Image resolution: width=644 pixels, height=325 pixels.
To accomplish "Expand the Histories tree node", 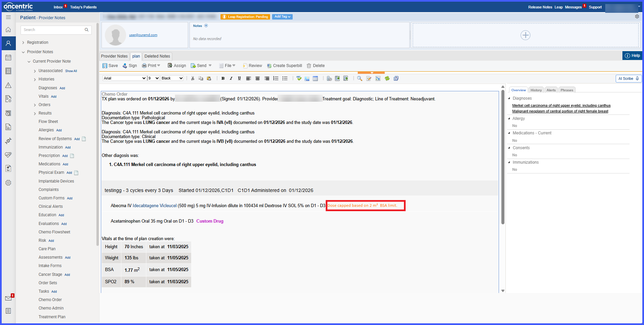I will click(35, 79).
